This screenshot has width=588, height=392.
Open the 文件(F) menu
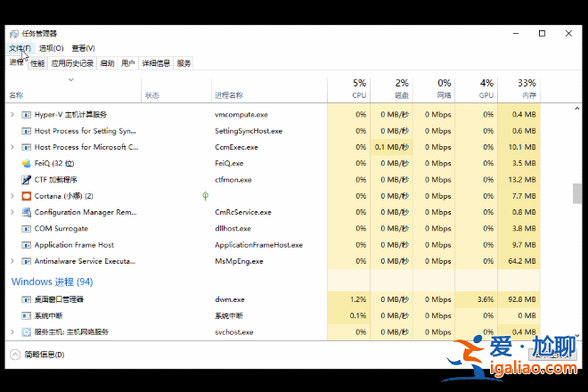pyautogui.click(x=20, y=48)
